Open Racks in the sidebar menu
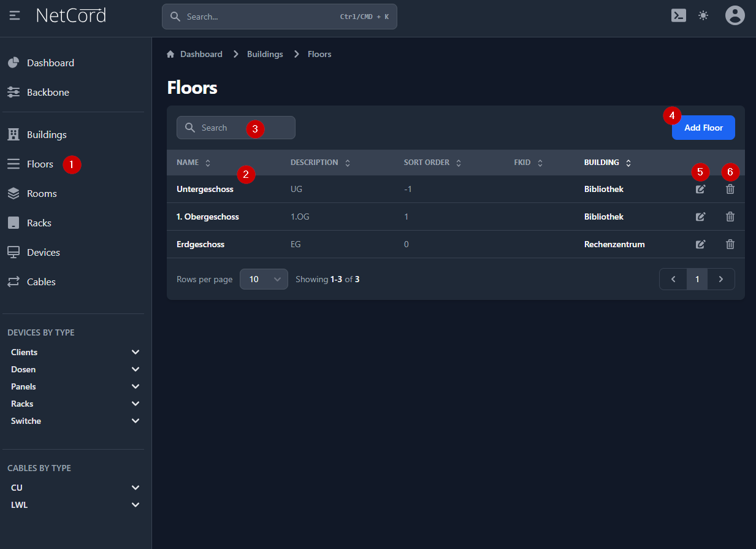 pyautogui.click(x=39, y=223)
